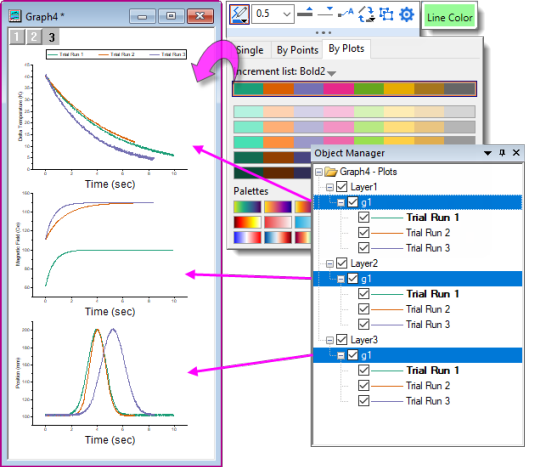This screenshot has width=541, height=467.
Task: Open mini toolbar gear settings icon
Action: point(406,14)
